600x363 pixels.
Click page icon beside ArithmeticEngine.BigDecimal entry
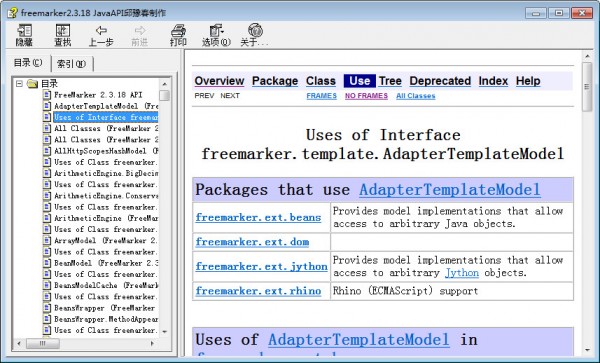[x=47, y=173]
